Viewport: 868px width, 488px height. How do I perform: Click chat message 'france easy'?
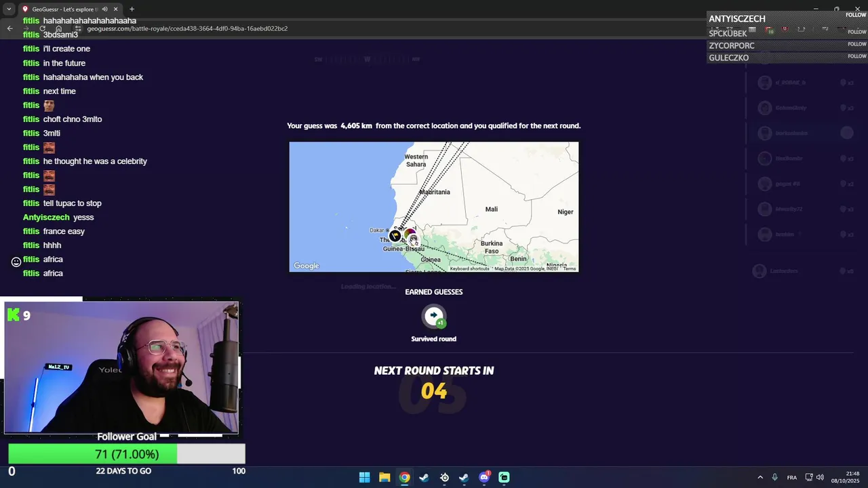[x=64, y=231]
